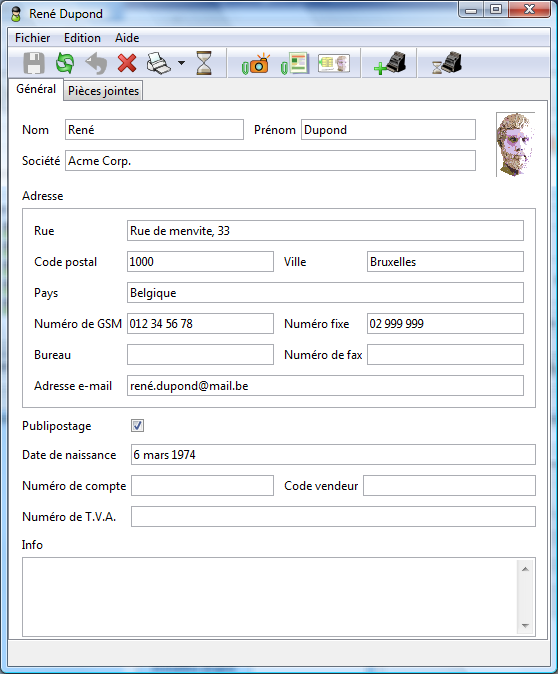Click inside the Info text area
The height and width of the screenshot is (674, 558).
270,597
